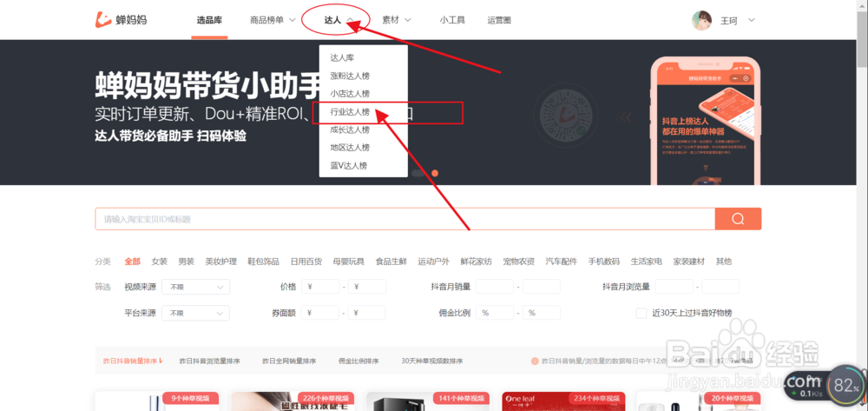Viewport: 868px width, 411px height.
Task: Click the maximum 券面额 input field
Action: tap(367, 313)
